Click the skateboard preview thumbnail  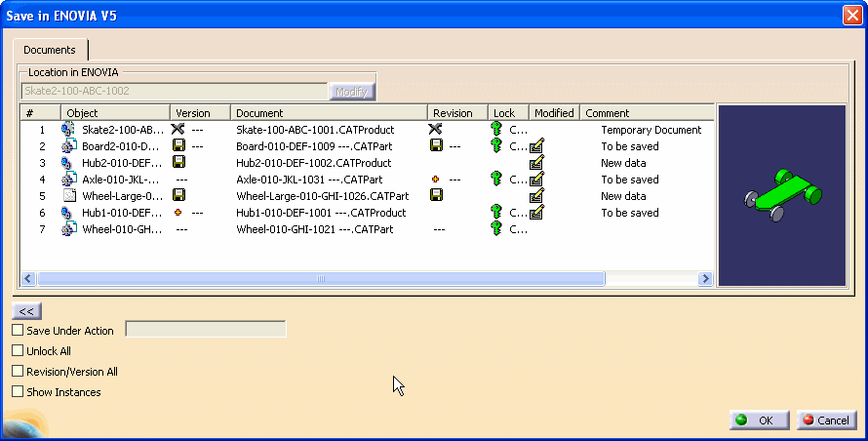point(781,195)
